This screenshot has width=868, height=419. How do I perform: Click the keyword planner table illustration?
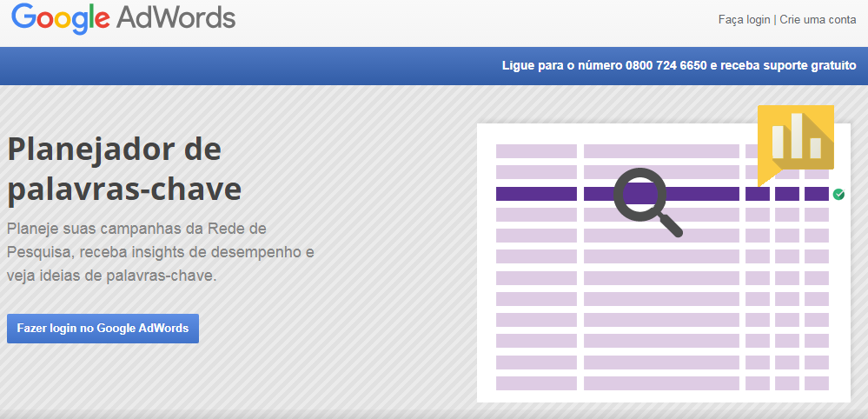coord(663,263)
